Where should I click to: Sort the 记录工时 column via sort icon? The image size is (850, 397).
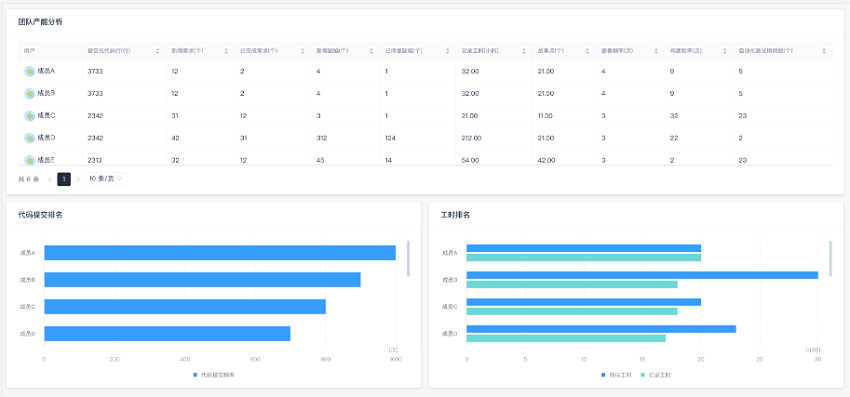[524, 50]
